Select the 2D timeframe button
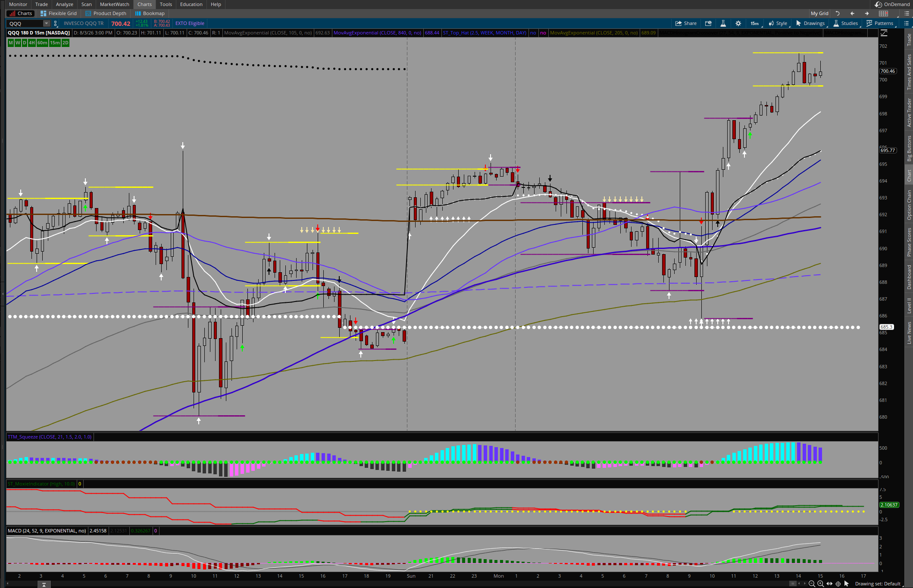913x588 pixels. 66,43
